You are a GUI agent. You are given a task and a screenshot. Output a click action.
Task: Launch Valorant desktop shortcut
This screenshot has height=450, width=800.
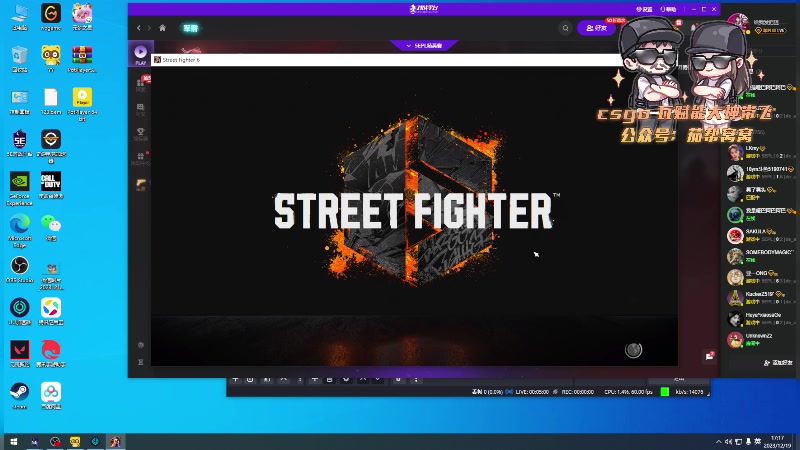tap(19, 354)
